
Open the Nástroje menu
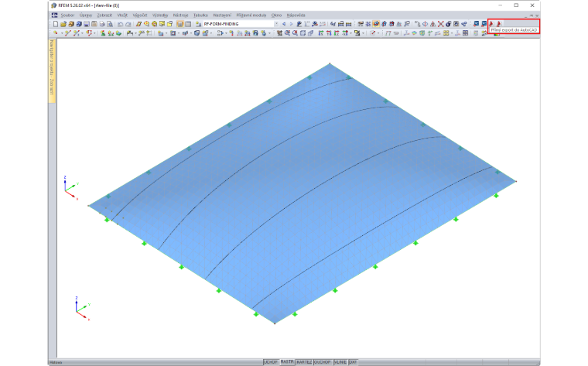pyautogui.click(x=181, y=15)
